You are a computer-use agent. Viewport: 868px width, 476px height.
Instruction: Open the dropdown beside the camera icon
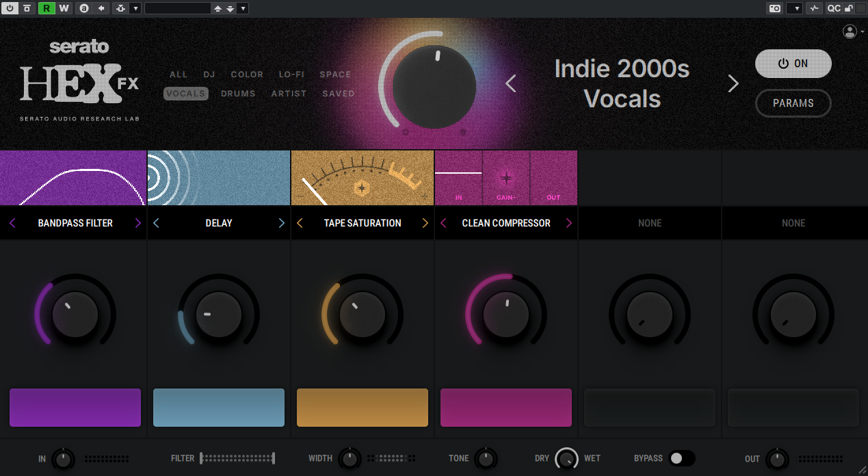pyautogui.click(x=795, y=8)
